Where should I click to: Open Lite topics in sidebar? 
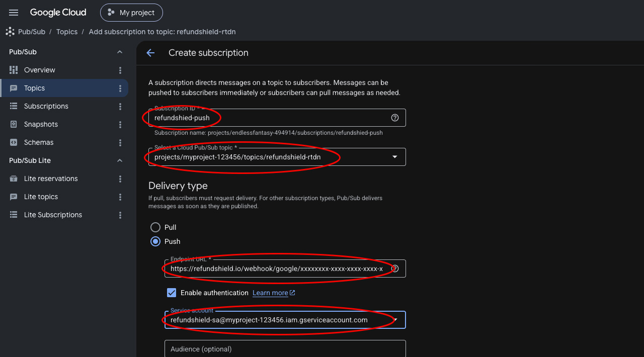[x=41, y=197]
